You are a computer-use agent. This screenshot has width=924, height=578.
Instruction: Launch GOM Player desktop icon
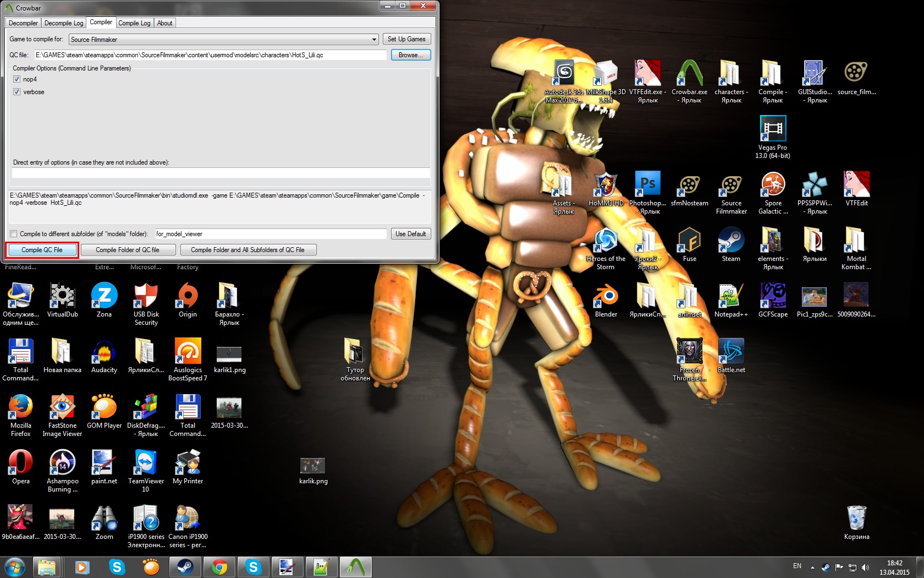[x=104, y=411]
